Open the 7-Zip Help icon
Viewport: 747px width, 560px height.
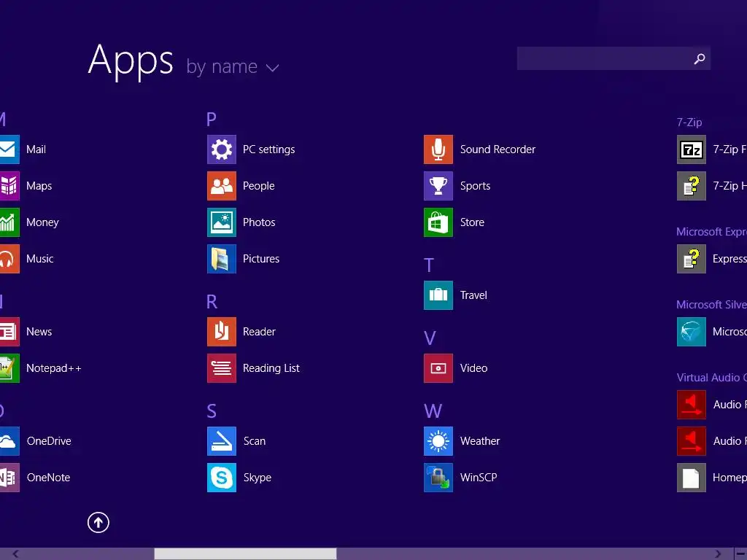coord(692,186)
